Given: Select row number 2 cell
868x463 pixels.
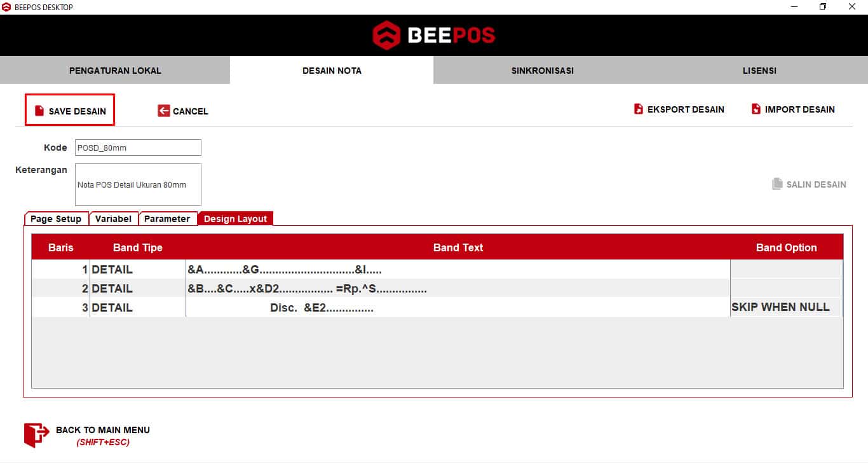Looking at the screenshot, I should pyautogui.click(x=61, y=289).
